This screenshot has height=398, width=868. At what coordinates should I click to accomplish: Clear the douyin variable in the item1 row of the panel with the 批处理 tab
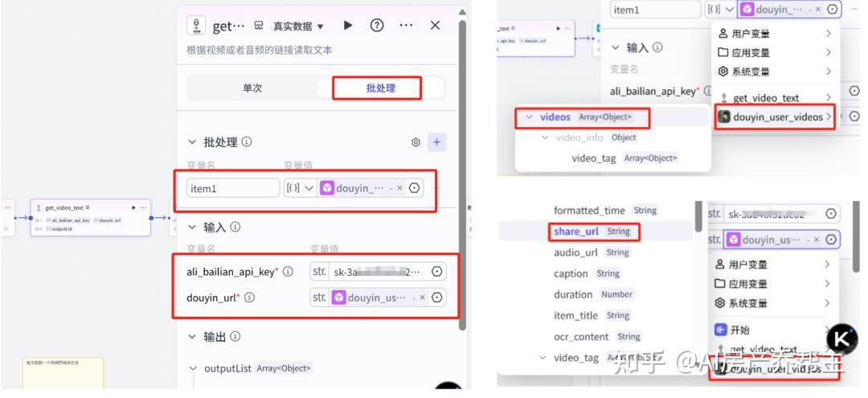(399, 188)
